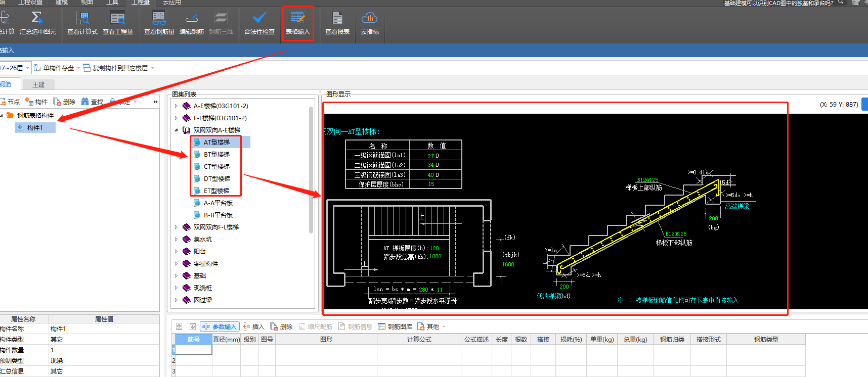
Task: Expand A-E楼梯(03G101-2) atlas node
Action: click(x=177, y=106)
